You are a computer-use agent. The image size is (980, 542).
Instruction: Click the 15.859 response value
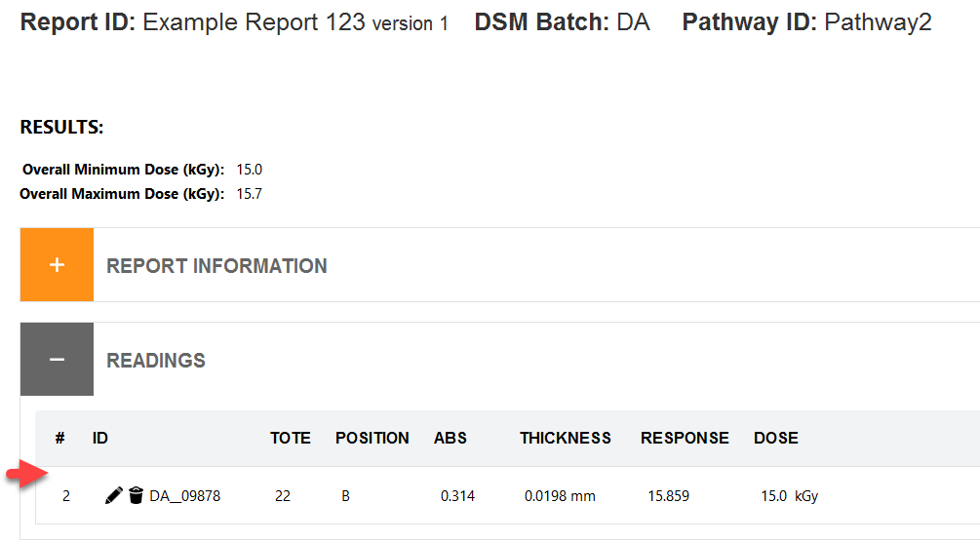click(x=669, y=496)
